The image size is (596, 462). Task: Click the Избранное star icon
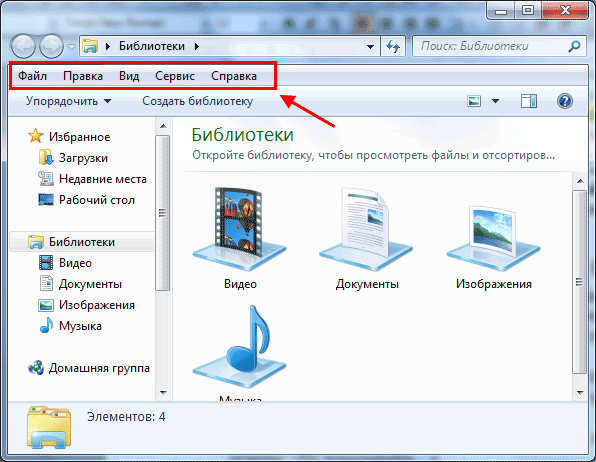coord(35,136)
